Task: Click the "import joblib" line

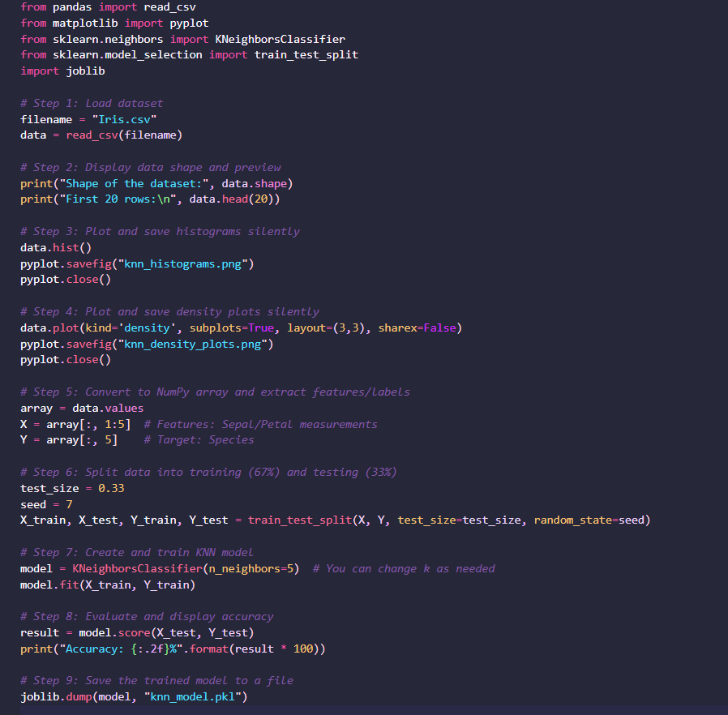Action: point(62,71)
